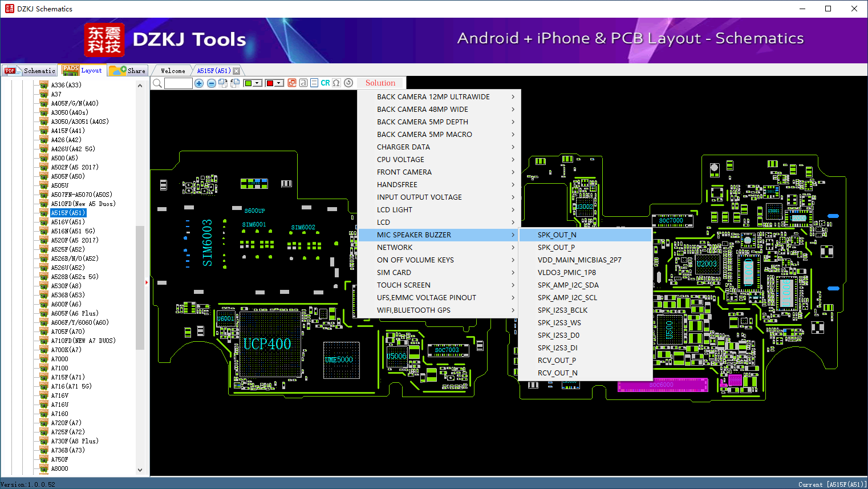Select SPK_OUT_P in the submenu

(x=585, y=248)
